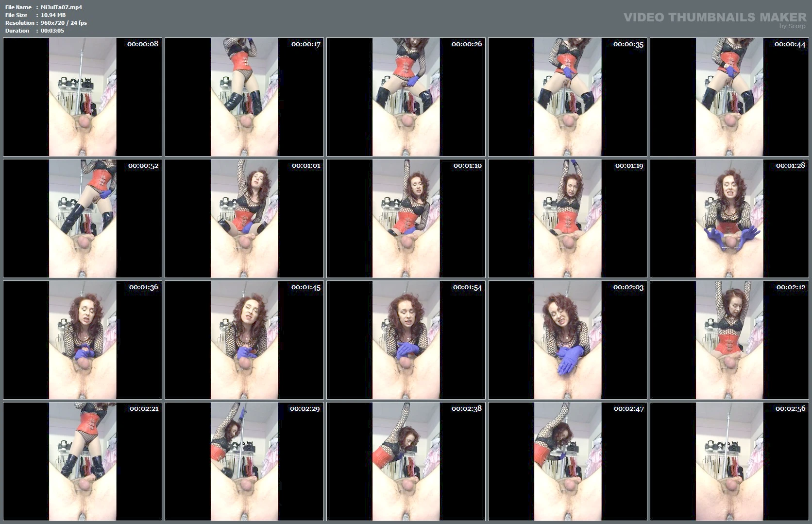
Task: Open the frame at 00:02:38
Action: [406, 461]
